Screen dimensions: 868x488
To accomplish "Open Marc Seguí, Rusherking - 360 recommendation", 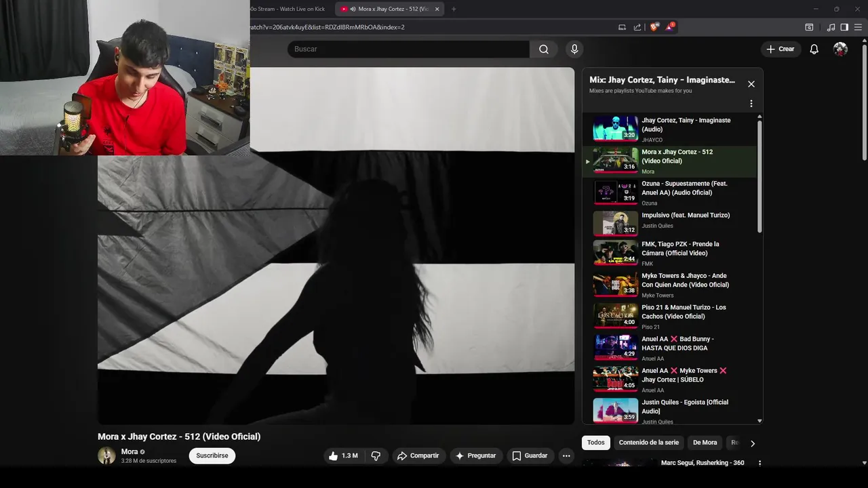I will (703, 463).
